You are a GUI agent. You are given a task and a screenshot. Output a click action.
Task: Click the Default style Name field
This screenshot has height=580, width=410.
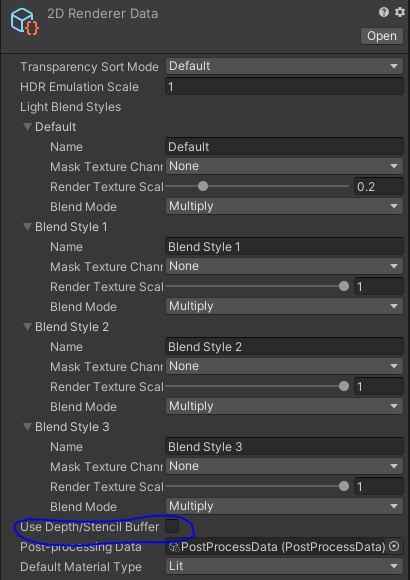(x=284, y=146)
